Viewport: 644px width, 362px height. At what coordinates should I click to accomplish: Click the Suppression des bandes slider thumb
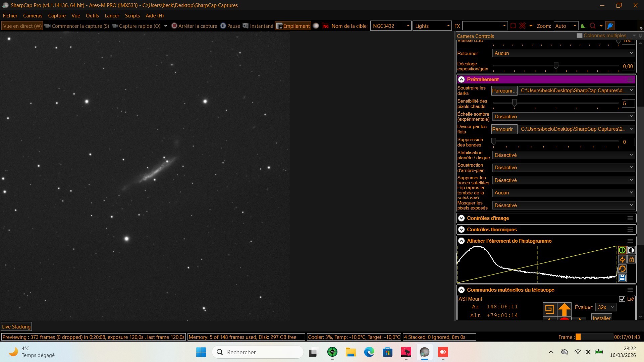(x=494, y=141)
